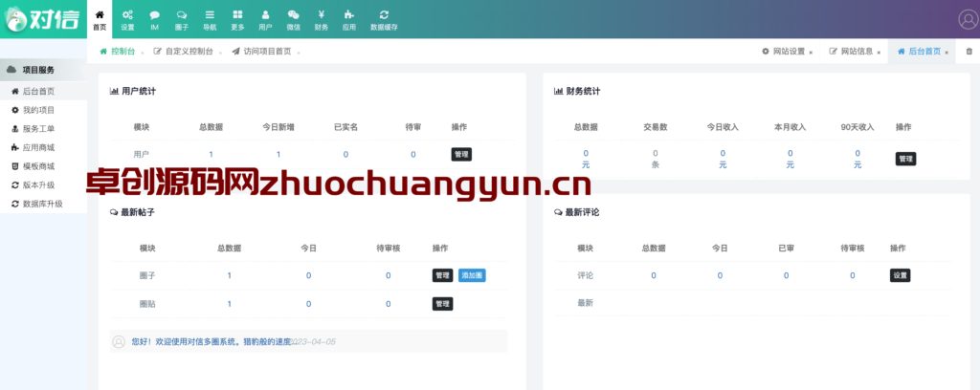This screenshot has height=390, width=980.
Task: Open the 应用 puzzle icon
Action: [348, 14]
